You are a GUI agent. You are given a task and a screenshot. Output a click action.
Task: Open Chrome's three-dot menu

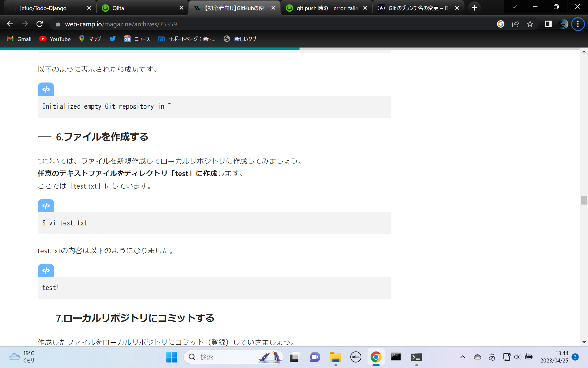pyautogui.click(x=578, y=24)
